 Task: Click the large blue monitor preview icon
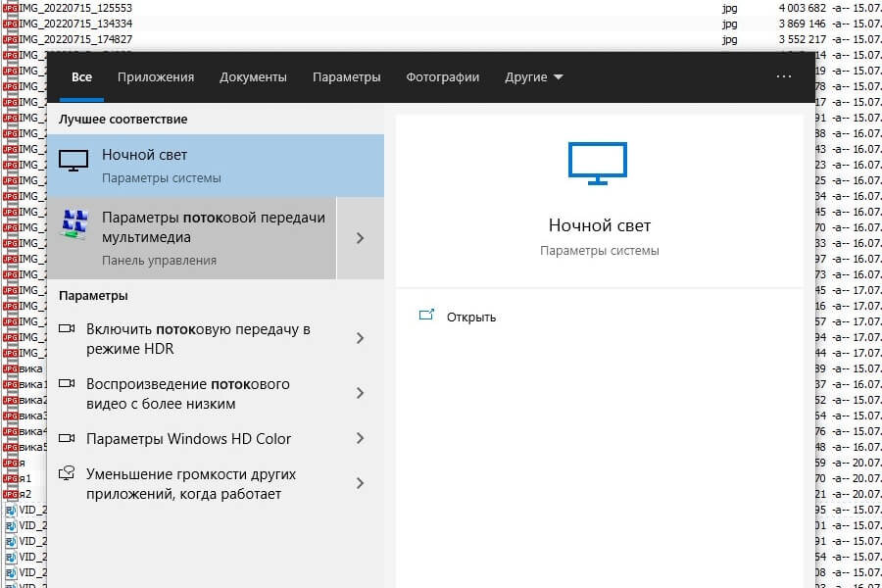[x=598, y=164]
